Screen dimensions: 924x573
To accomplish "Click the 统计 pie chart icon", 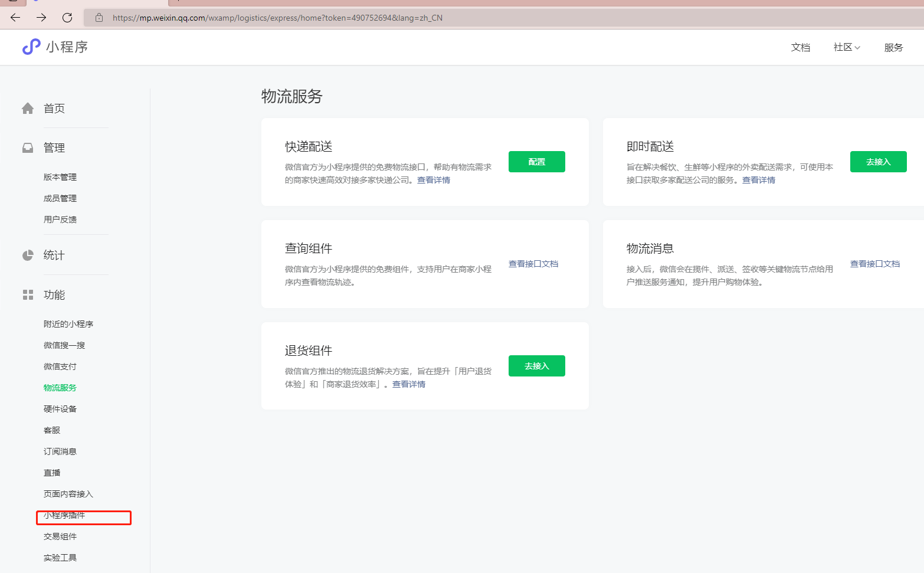I will [x=28, y=255].
